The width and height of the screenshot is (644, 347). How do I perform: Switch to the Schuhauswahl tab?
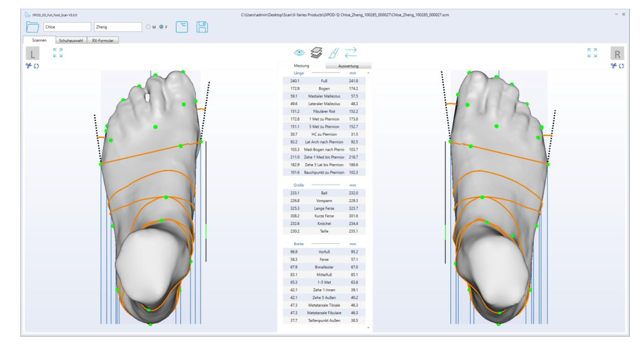[71, 40]
